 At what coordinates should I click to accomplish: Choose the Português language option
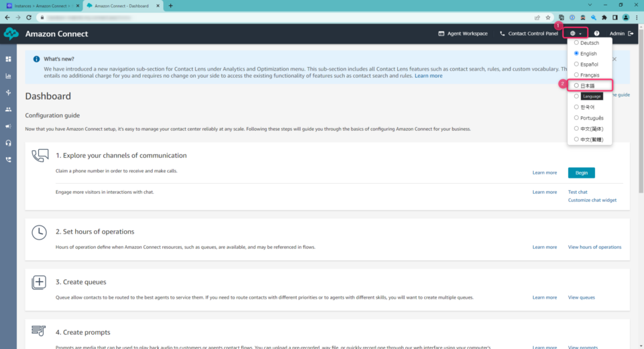pyautogui.click(x=576, y=118)
